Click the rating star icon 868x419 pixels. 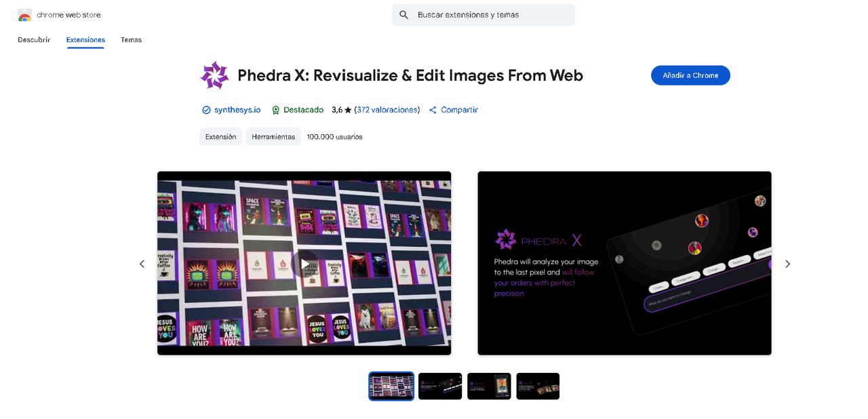tap(348, 110)
